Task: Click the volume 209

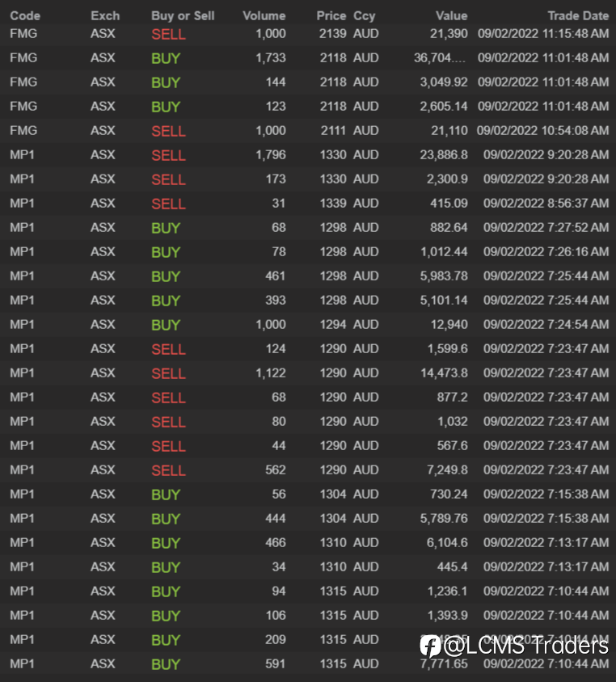Action: 276,640
